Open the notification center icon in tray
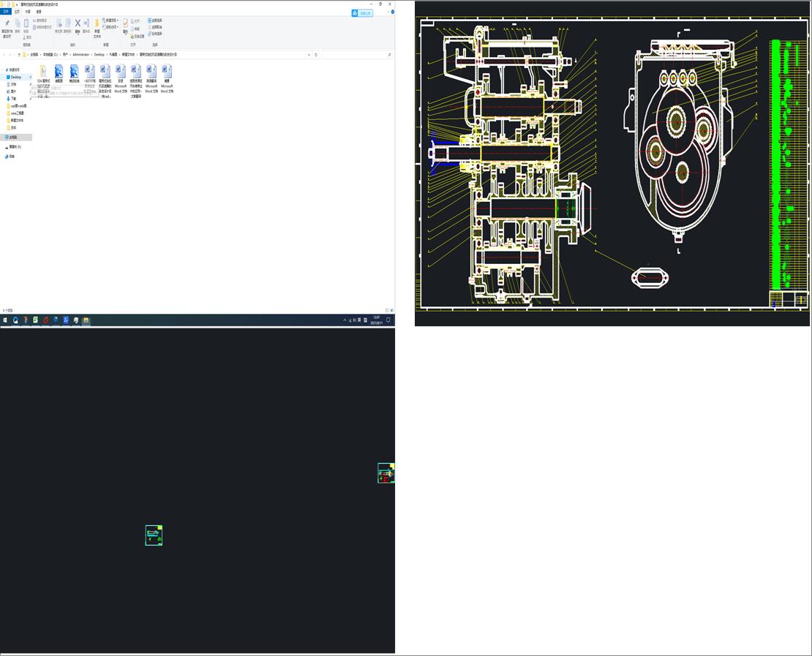Image resolution: width=812 pixels, height=656 pixels. [x=388, y=320]
